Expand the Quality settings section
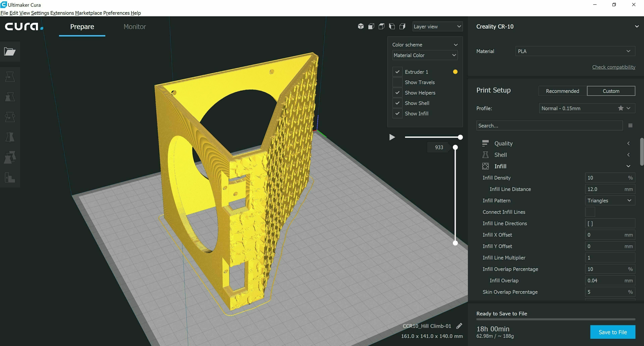Image resolution: width=644 pixels, height=346 pixels. click(503, 143)
